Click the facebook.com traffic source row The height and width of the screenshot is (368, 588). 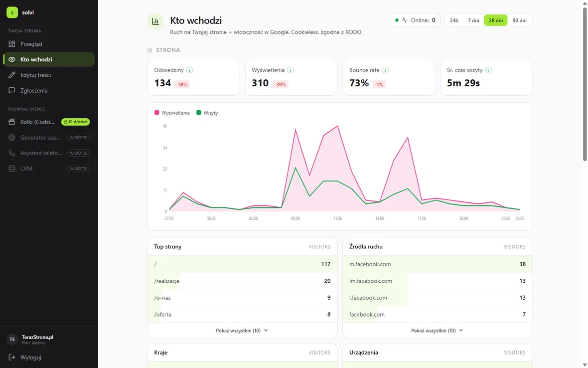[437, 314]
